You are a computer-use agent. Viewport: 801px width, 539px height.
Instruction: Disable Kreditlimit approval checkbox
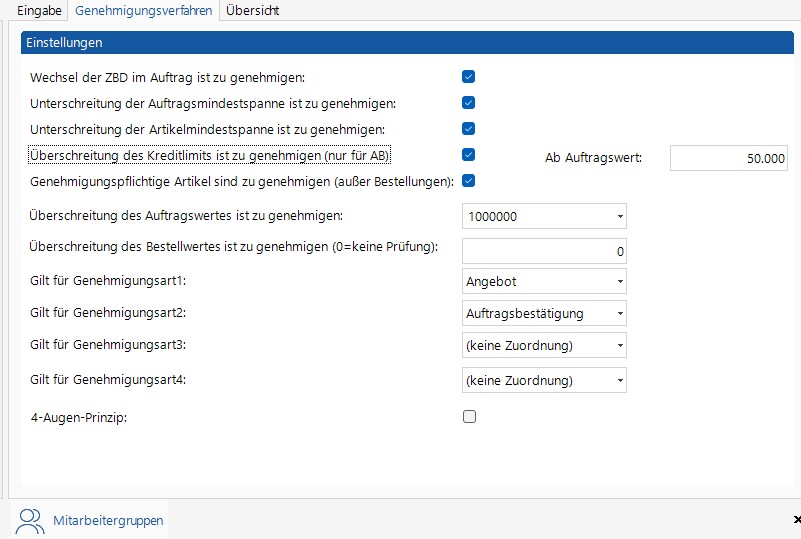pyautogui.click(x=468, y=155)
